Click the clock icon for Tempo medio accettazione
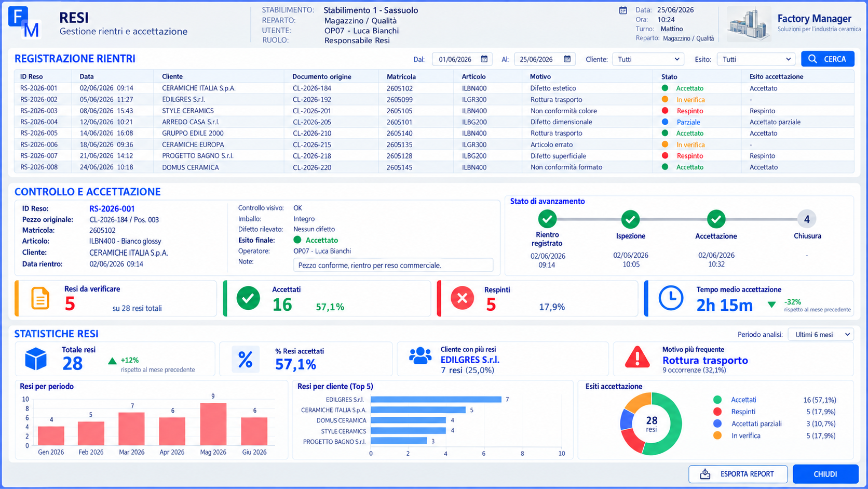868x489 pixels. pos(671,298)
